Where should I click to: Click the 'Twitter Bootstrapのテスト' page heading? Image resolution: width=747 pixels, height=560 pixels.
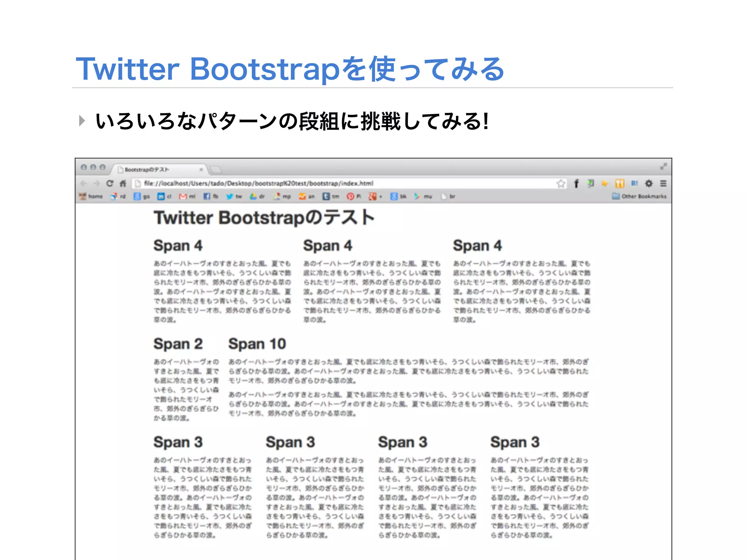(264, 218)
